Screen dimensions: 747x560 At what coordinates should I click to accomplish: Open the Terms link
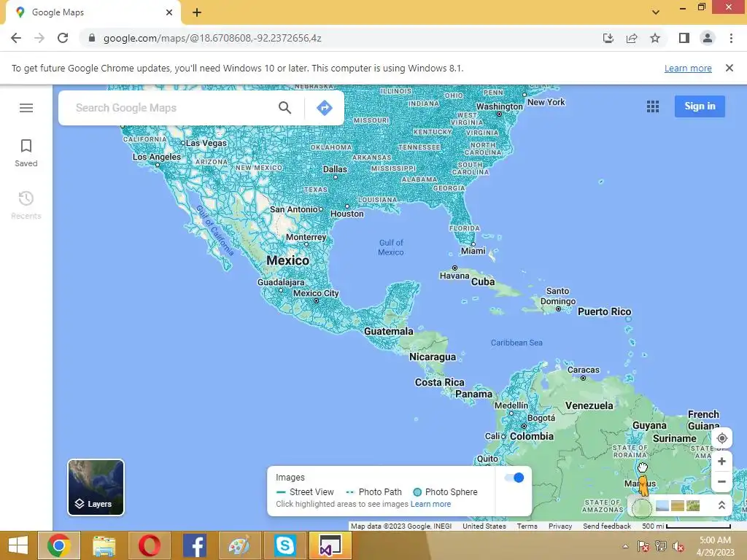527,526
